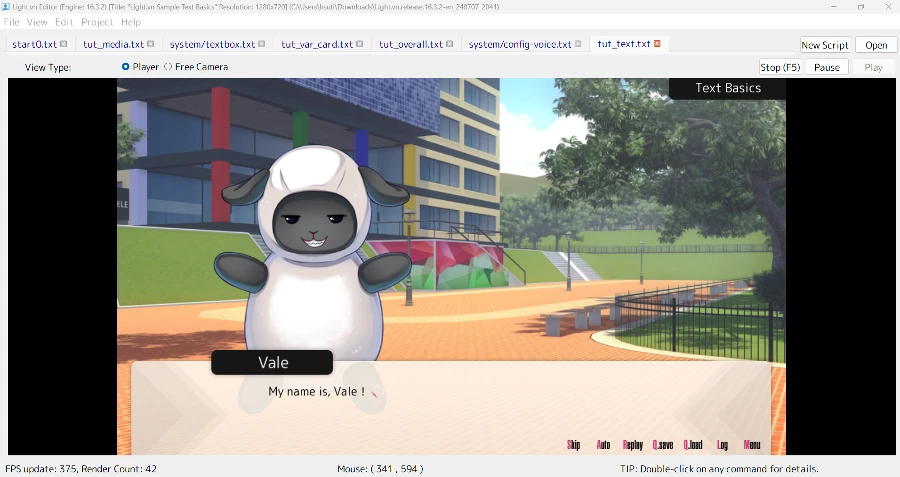The height and width of the screenshot is (477, 900).
Task: Click the New Script button
Action: point(824,45)
